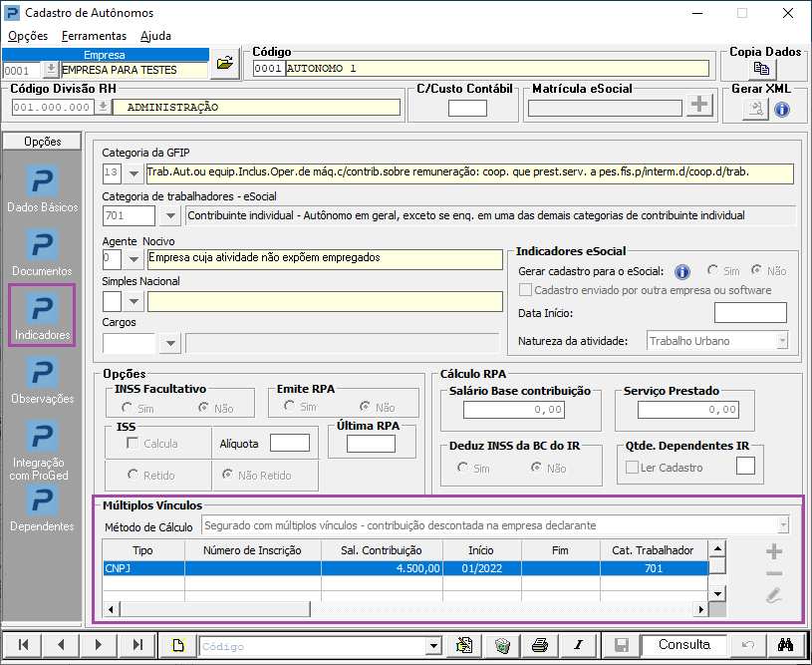Image resolution: width=812 pixels, height=665 pixels.
Task: Click the Salário Base contribuição field
Action: (x=520, y=410)
